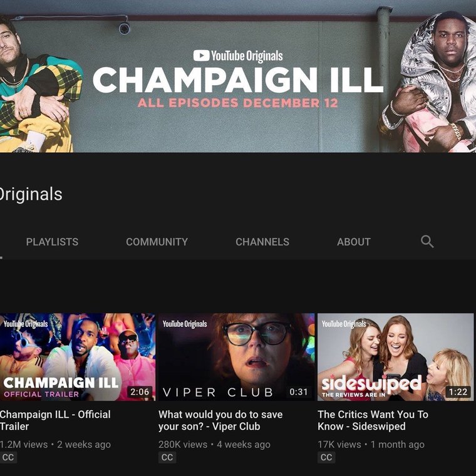Open 'What would you do to save your son?' title
This screenshot has height=476, width=476.
click(220, 420)
